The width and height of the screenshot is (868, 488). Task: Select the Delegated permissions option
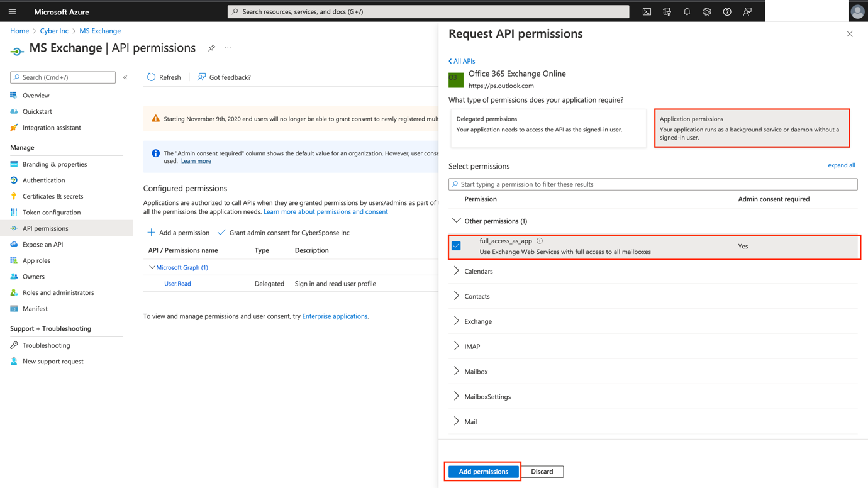tap(548, 128)
